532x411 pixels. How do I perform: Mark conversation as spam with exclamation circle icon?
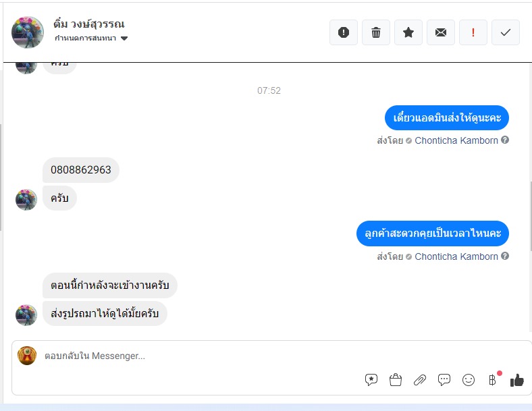[x=344, y=32]
